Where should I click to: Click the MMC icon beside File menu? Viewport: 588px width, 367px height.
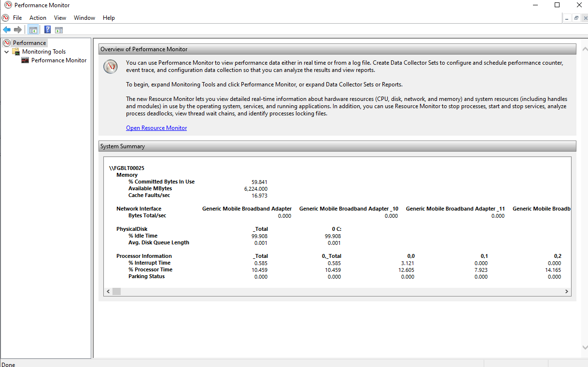(5, 18)
